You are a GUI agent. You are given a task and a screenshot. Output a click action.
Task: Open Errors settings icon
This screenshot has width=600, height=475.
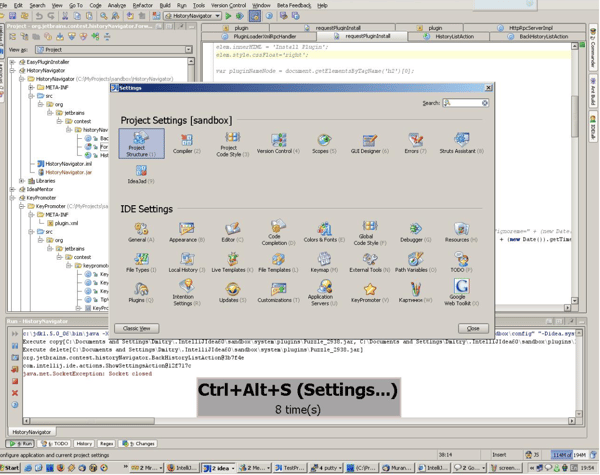point(416,143)
